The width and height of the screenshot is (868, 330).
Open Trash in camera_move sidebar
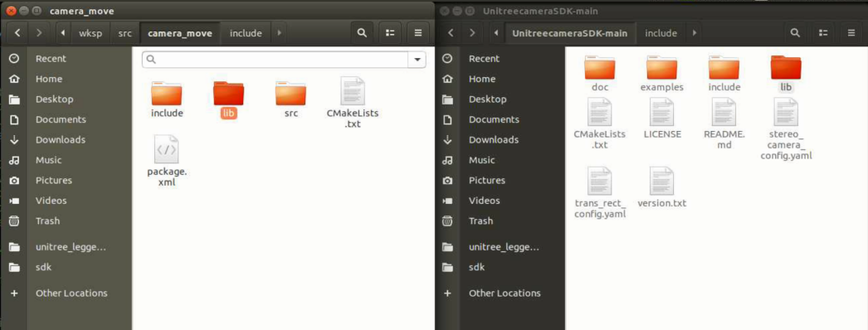(66, 221)
